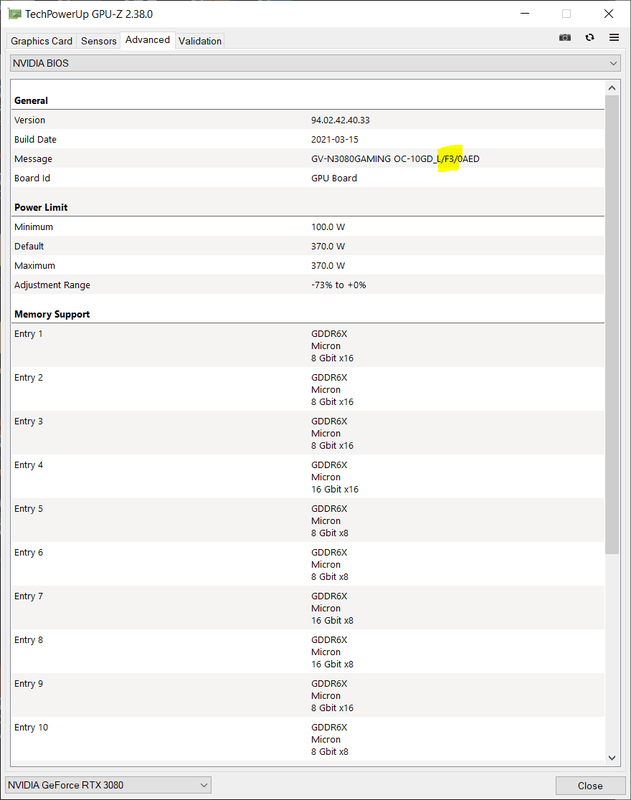Viewport: 631px width, 800px height.
Task: Select the Entry 5 row label
Action: [x=29, y=509]
